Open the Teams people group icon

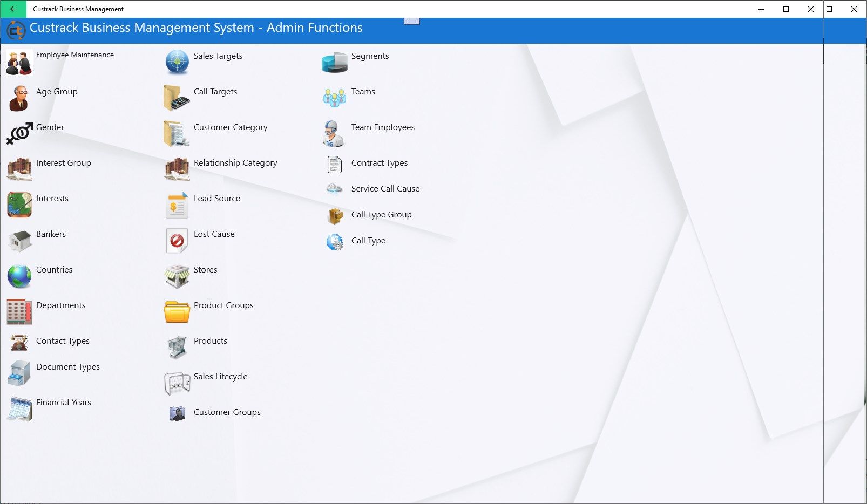click(x=335, y=98)
